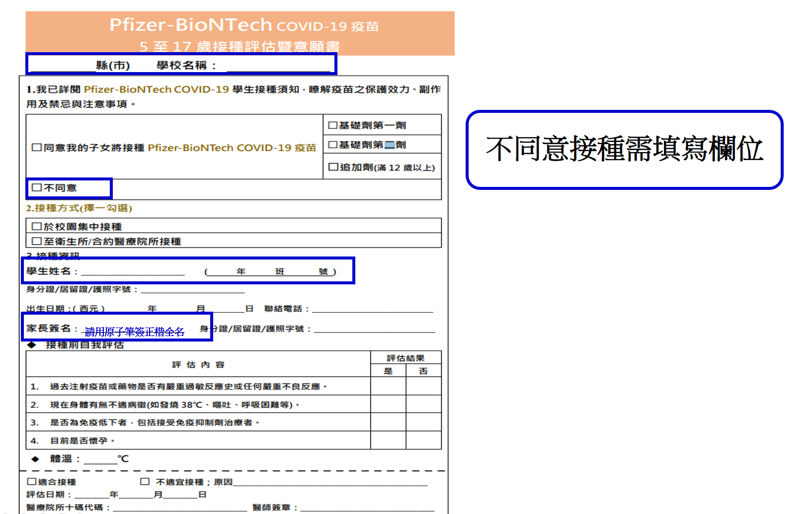Viewport: 812px width, 514px height.
Task: Click the 是 cell for 目前是否懷孕
Action: click(388, 440)
